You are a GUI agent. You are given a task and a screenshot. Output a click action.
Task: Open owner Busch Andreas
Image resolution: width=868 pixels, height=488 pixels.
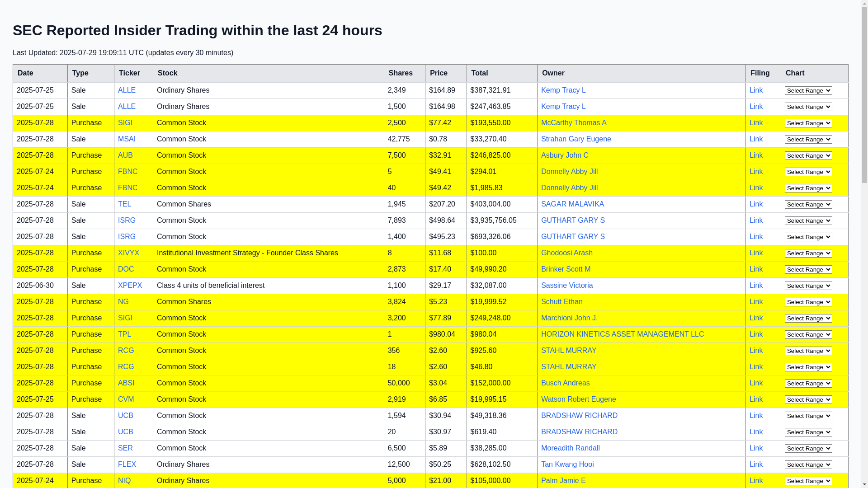[565, 383]
